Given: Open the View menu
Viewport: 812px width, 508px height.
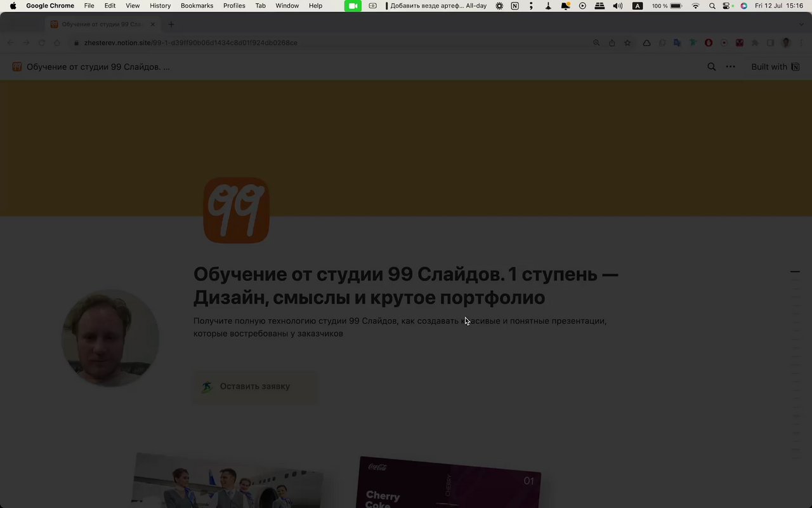Looking at the screenshot, I should click(x=133, y=6).
